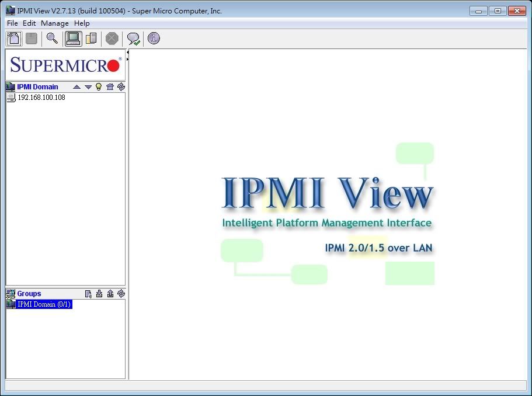
Task: Click the export upload icon in Groups header
Action: click(110, 294)
